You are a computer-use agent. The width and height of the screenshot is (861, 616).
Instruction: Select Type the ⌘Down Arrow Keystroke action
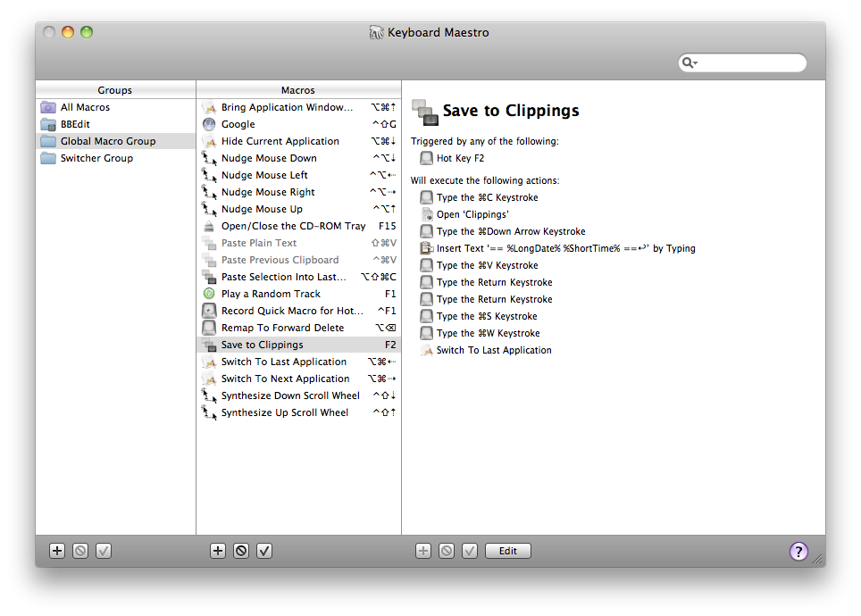coord(503,232)
